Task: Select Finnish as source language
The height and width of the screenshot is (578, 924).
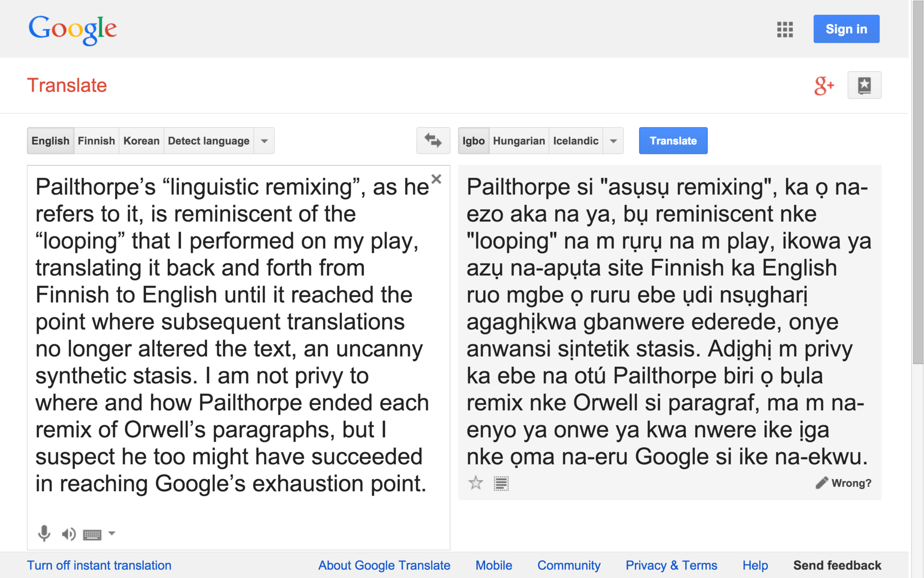Action: coord(96,141)
